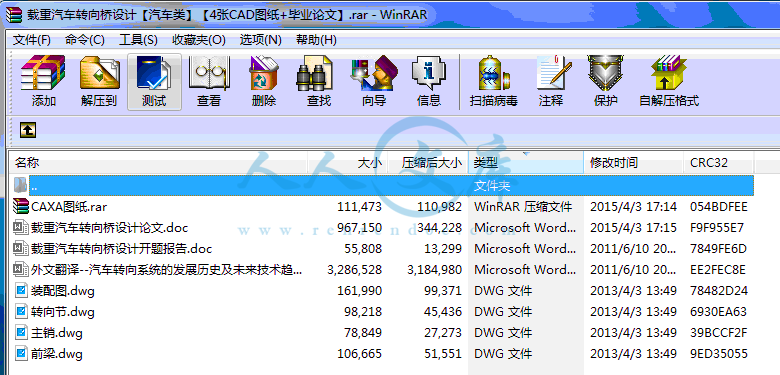Click the 删除 (Delete) toolbar icon
The image size is (780, 375).
click(264, 73)
